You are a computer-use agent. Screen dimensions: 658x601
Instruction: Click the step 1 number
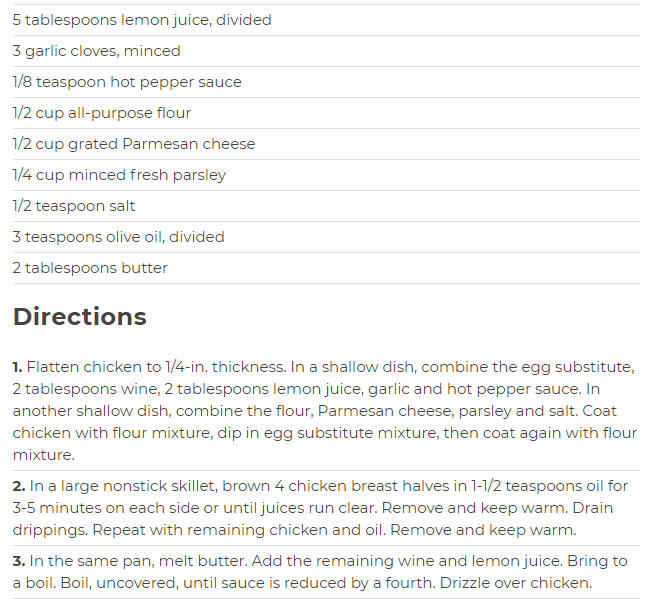coord(17,367)
